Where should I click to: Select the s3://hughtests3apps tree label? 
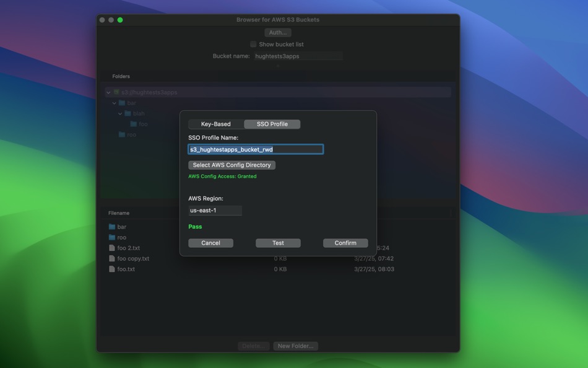149,92
